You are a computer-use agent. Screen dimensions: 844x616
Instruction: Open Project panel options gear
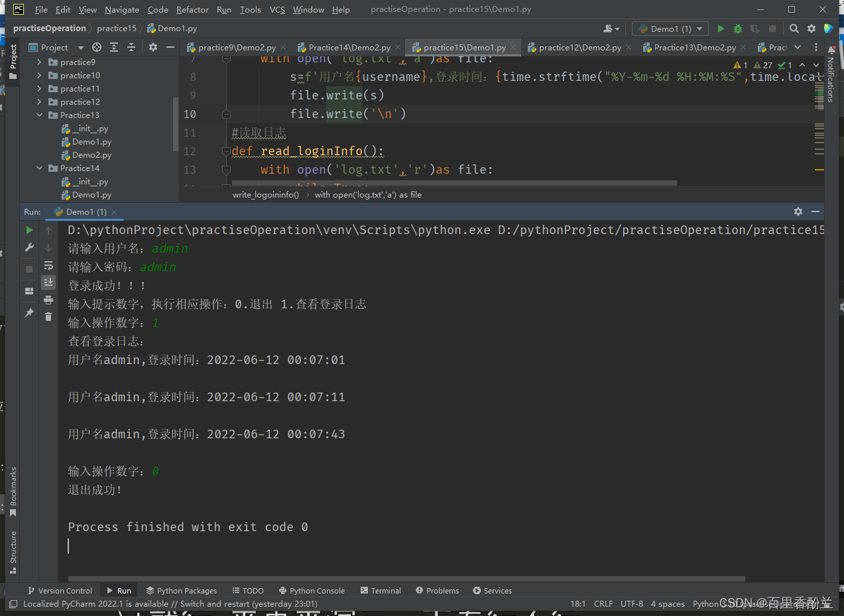[153, 47]
